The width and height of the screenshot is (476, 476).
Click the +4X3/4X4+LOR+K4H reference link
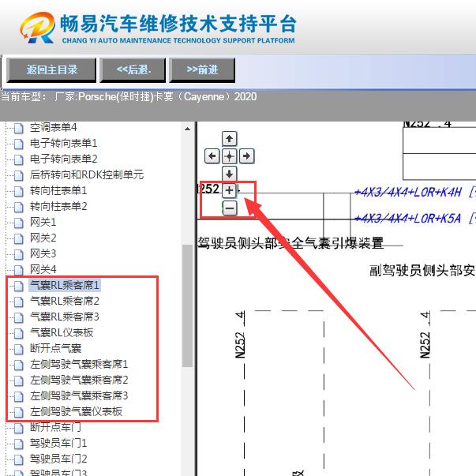click(x=407, y=193)
